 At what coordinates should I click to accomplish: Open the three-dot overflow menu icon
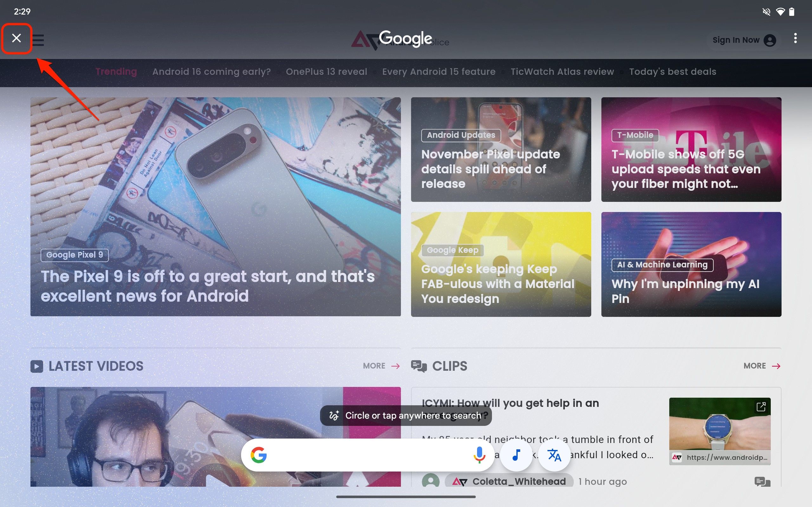click(x=796, y=39)
